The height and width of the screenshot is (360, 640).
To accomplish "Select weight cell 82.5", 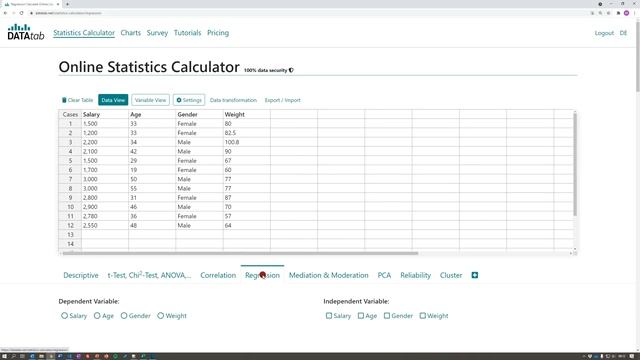I will [x=247, y=133].
